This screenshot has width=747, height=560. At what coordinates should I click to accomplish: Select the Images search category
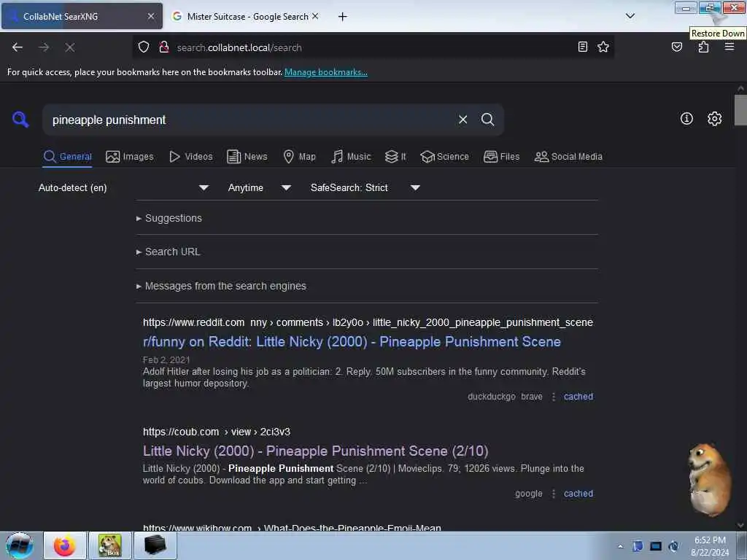130,157
